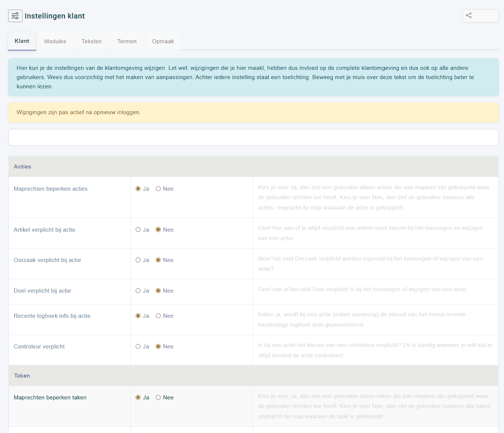
Task: Select the Klant tab
Action: coord(22,41)
